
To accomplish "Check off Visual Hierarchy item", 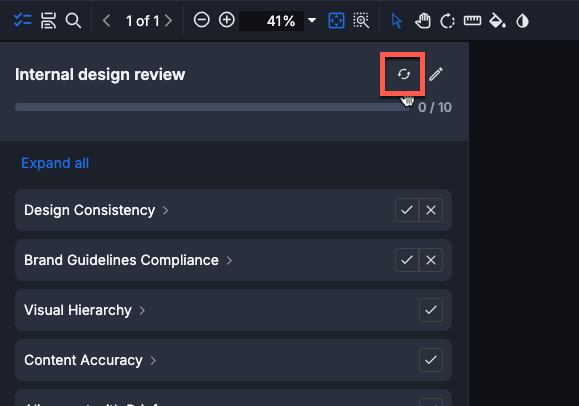I will (431, 310).
